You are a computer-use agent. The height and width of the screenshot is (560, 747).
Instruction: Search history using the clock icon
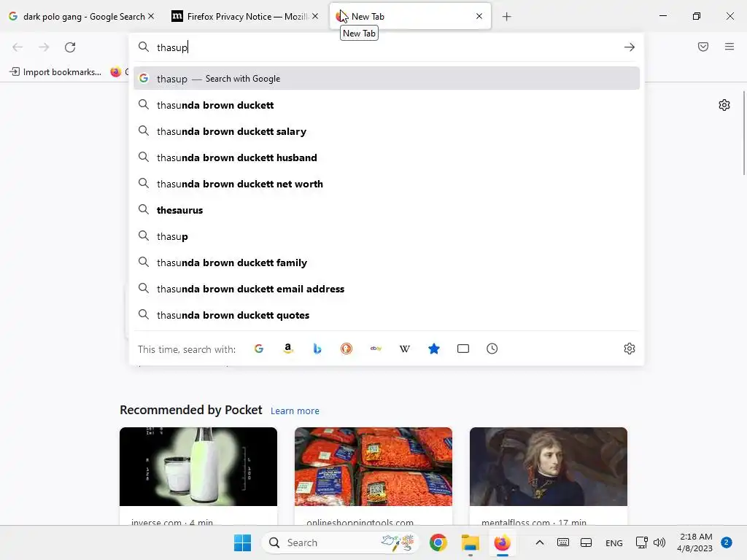(x=492, y=349)
